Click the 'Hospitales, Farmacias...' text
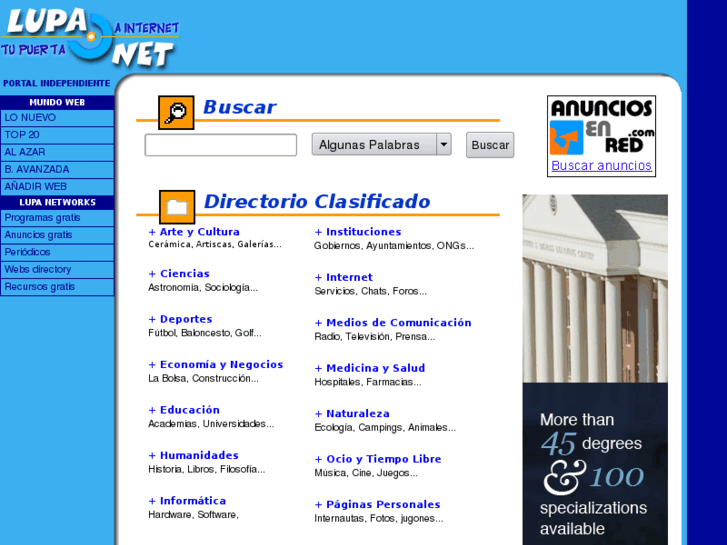This screenshot has height=545, width=727. 368,382
